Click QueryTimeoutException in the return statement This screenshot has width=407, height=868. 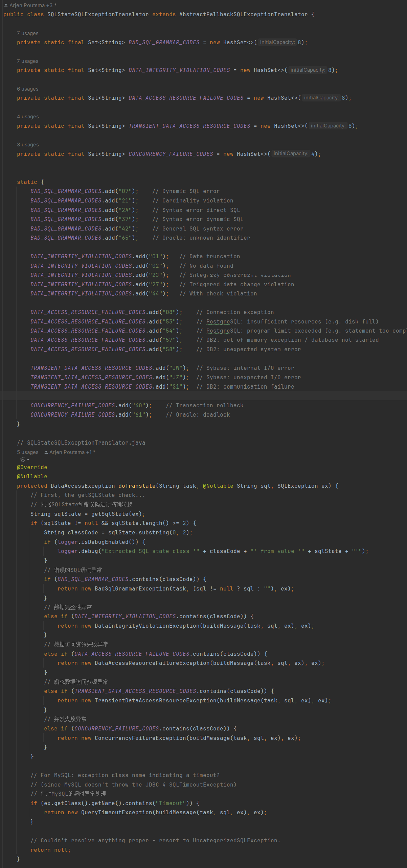[117, 813]
